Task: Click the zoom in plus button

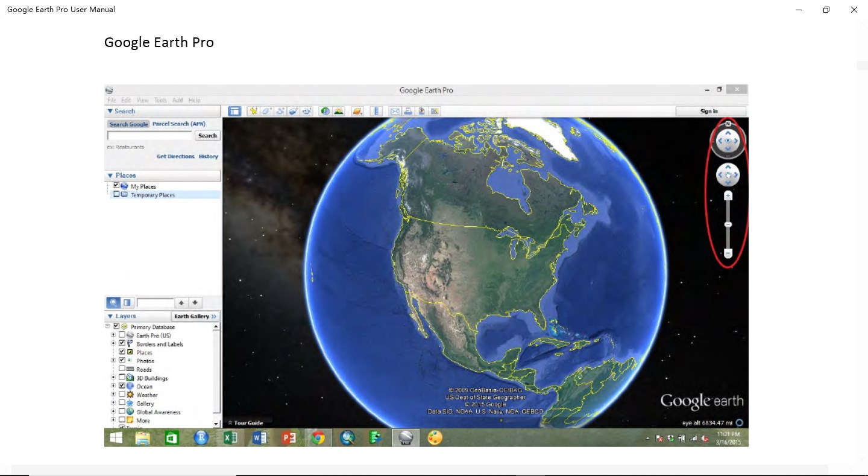Action: [728, 196]
